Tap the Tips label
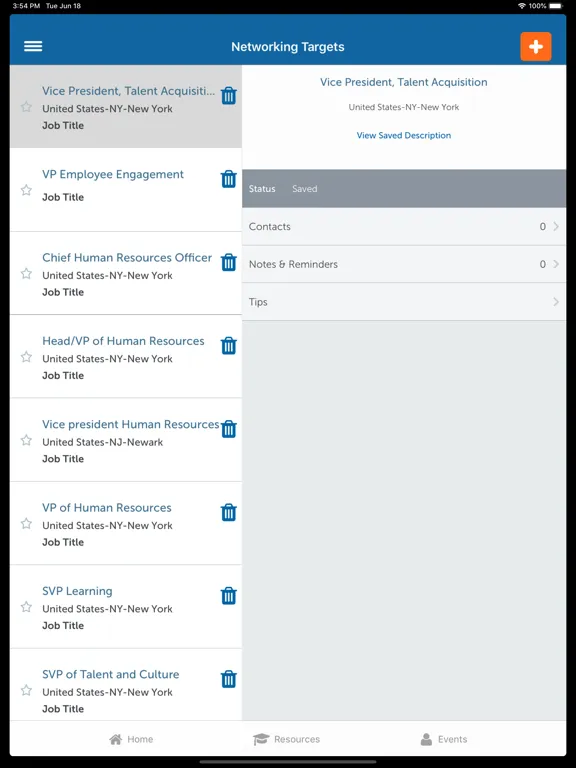Image resolution: width=576 pixels, height=768 pixels. pyautogui.click(x=258, y=302)
